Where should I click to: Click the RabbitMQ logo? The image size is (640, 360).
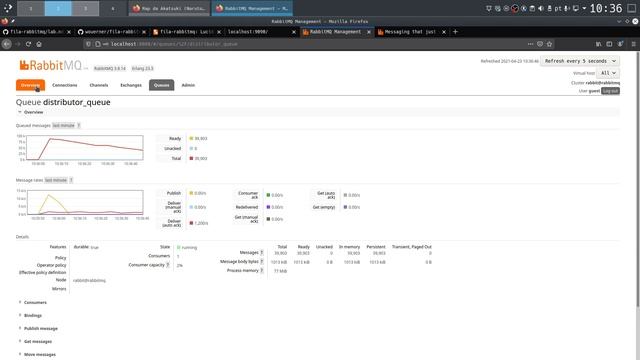tap(51, 65)
